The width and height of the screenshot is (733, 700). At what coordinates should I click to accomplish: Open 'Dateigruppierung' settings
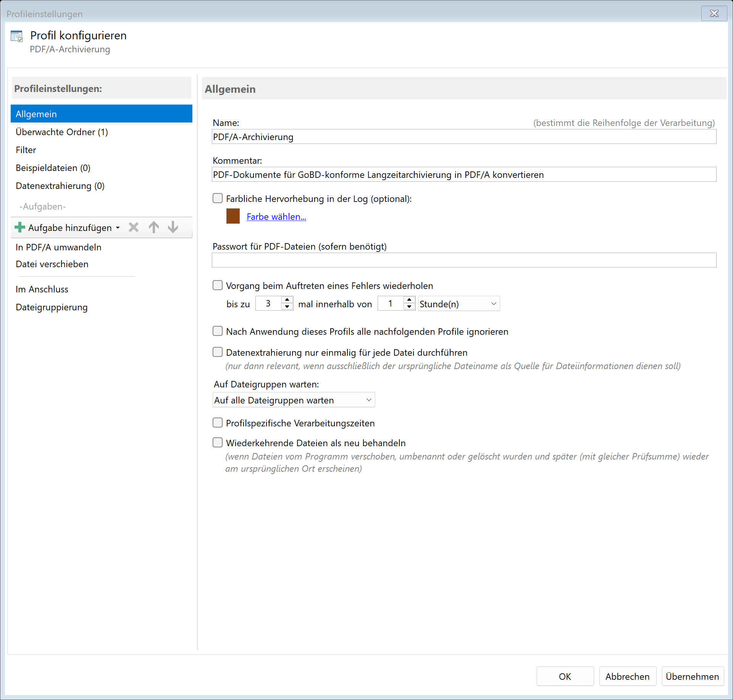52,307
